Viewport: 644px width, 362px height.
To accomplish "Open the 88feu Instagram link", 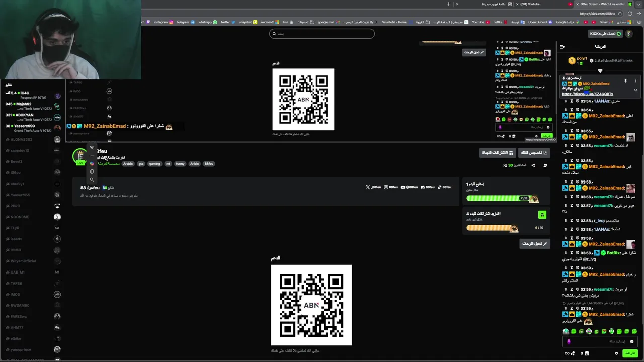I will tap(391, 187).
